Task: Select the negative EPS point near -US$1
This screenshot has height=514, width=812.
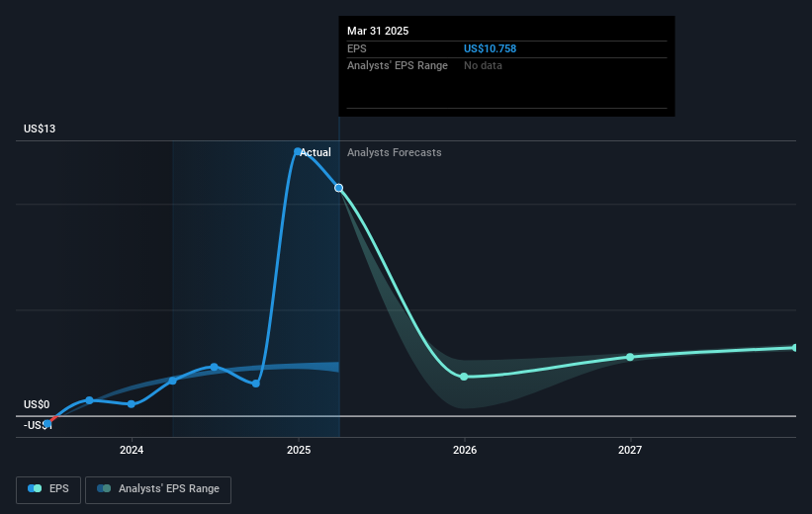Action: (47, 423)
